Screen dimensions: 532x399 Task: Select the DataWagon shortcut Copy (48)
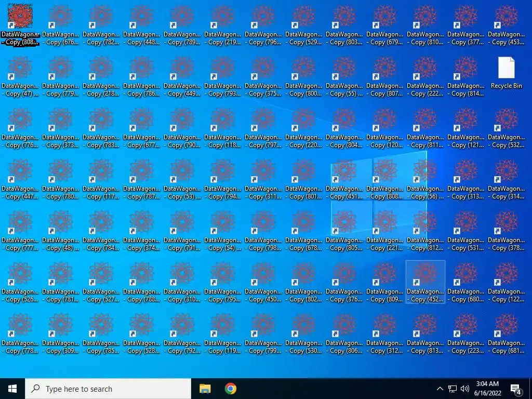click(x=60, y=231)
